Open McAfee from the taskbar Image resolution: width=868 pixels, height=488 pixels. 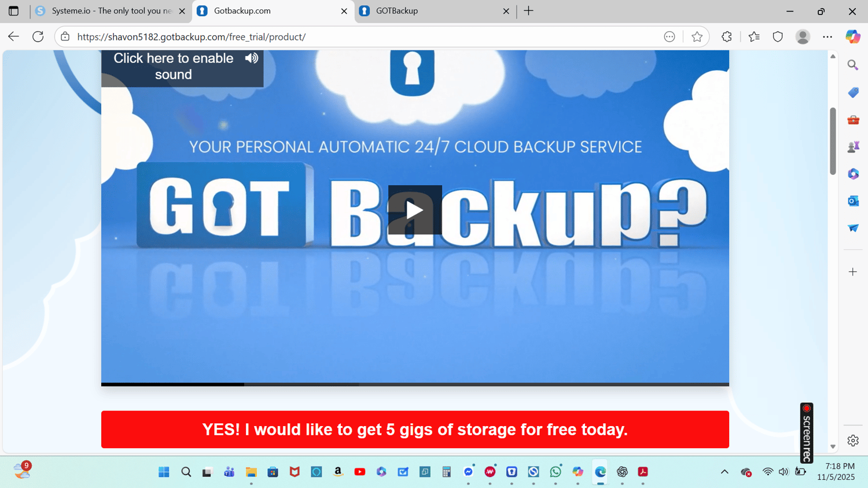(295, 472)
